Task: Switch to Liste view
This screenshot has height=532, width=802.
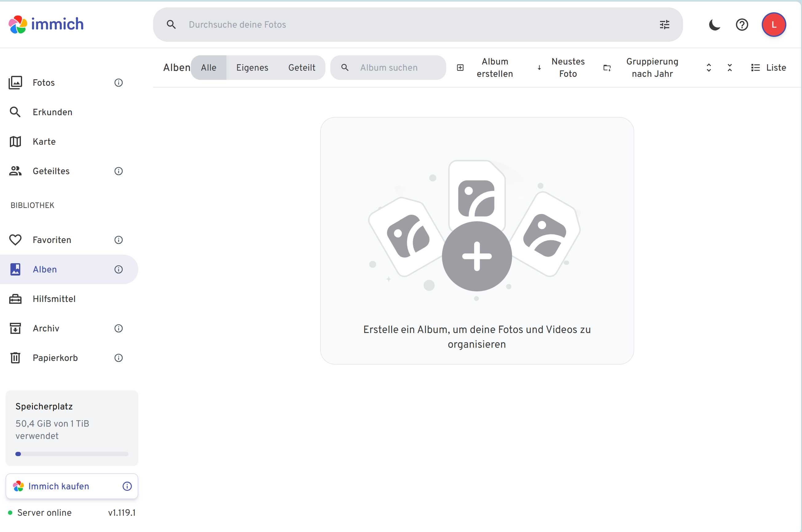Action: point(769,68)
